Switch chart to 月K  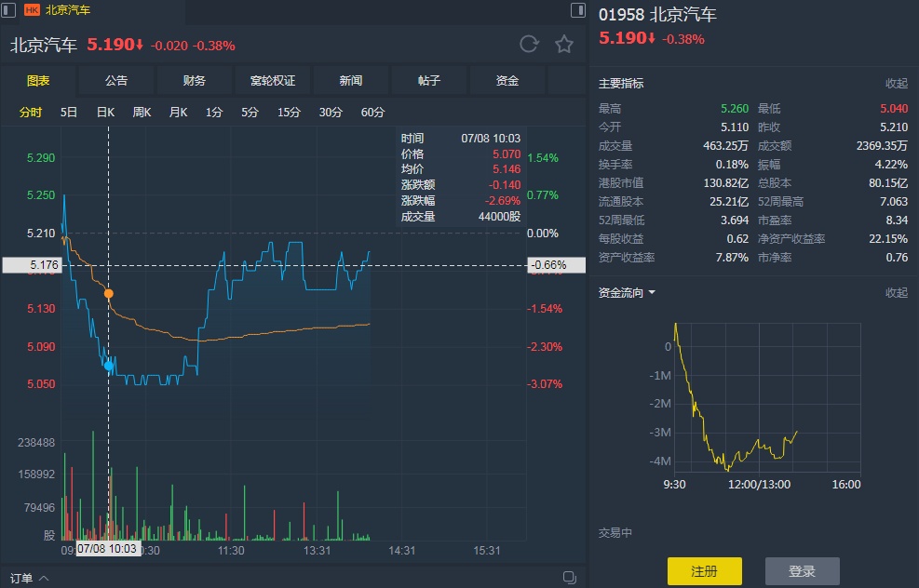click(178, 112)
